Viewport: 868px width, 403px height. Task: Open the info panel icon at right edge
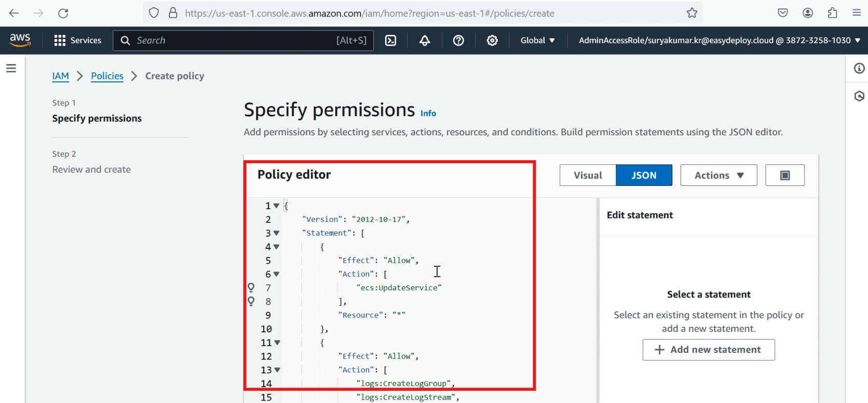(x=859, y=69)
